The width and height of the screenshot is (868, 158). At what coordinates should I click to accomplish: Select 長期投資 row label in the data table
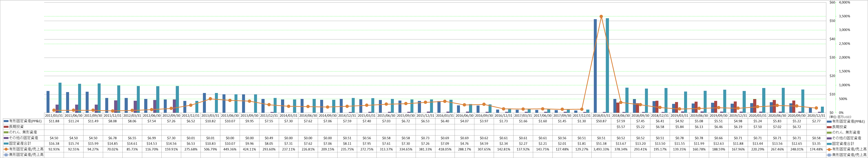point(16,127)
